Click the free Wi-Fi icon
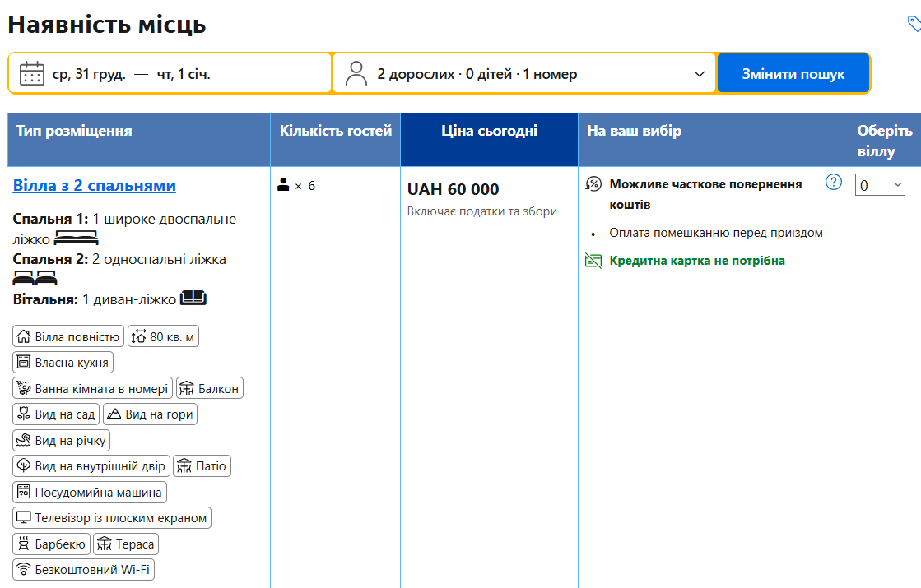Image resolution: width=921 pixels, height=588 pixels. tap(24, 569)
